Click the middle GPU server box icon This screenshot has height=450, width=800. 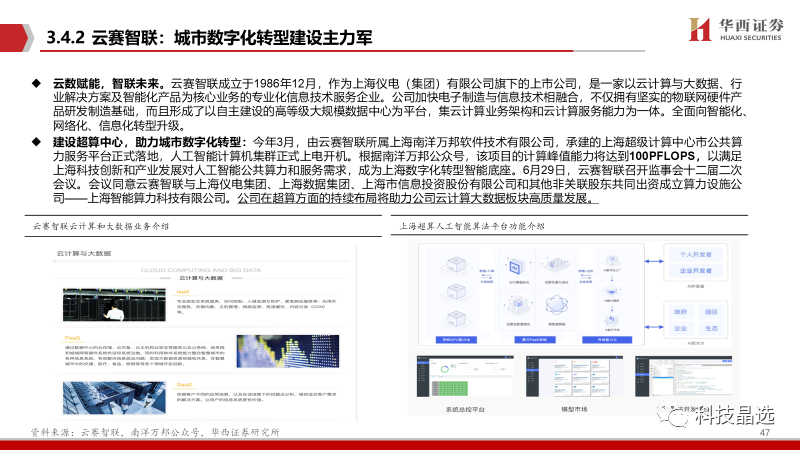455,292
